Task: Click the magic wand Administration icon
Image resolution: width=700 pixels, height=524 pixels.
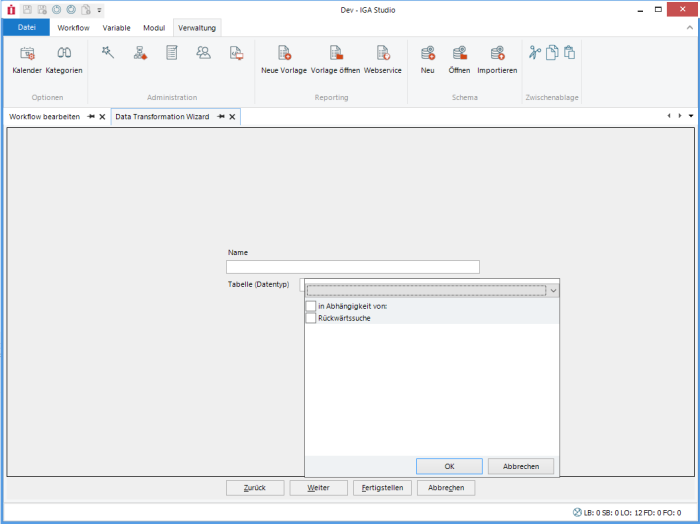Action: pyautogui.click(x=108, y=53)
